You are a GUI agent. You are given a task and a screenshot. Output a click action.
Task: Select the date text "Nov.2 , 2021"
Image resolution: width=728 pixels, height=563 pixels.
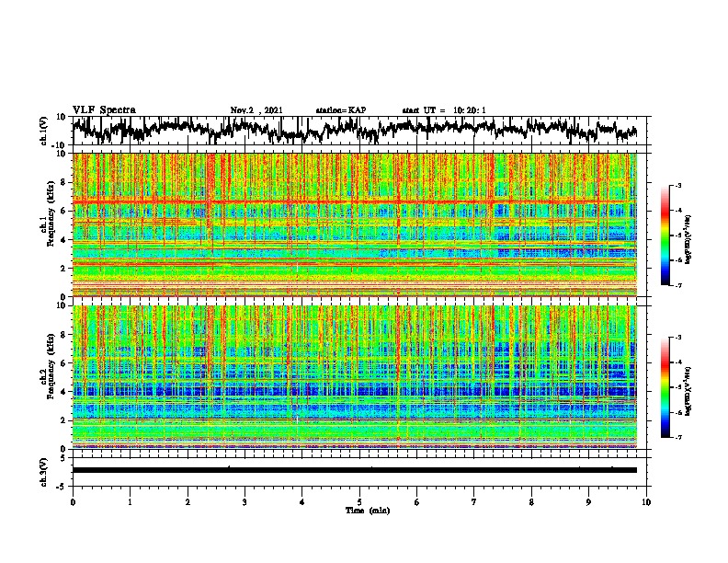coord(256,110)
